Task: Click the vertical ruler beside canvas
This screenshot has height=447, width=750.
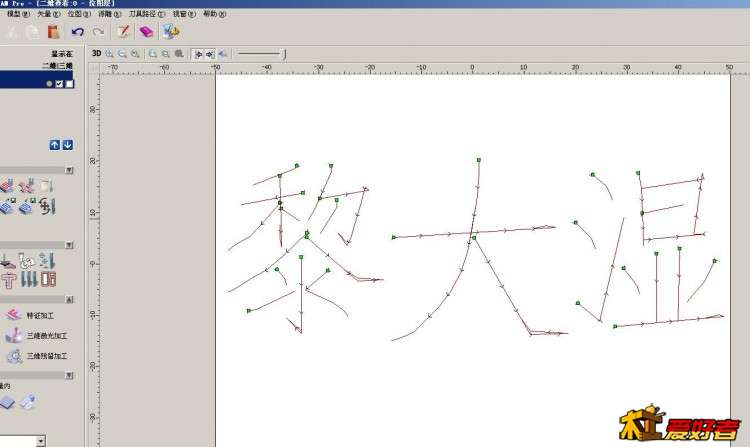Action: pos(94,261)
